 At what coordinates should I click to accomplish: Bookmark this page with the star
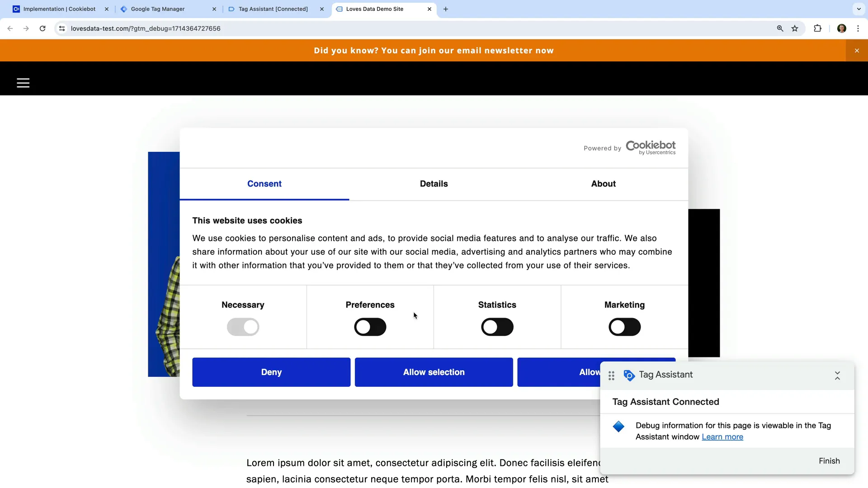pos(795,28)
